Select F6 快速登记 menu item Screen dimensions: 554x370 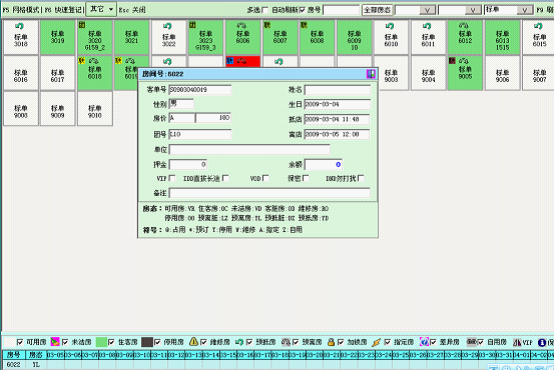click(64, 10)
